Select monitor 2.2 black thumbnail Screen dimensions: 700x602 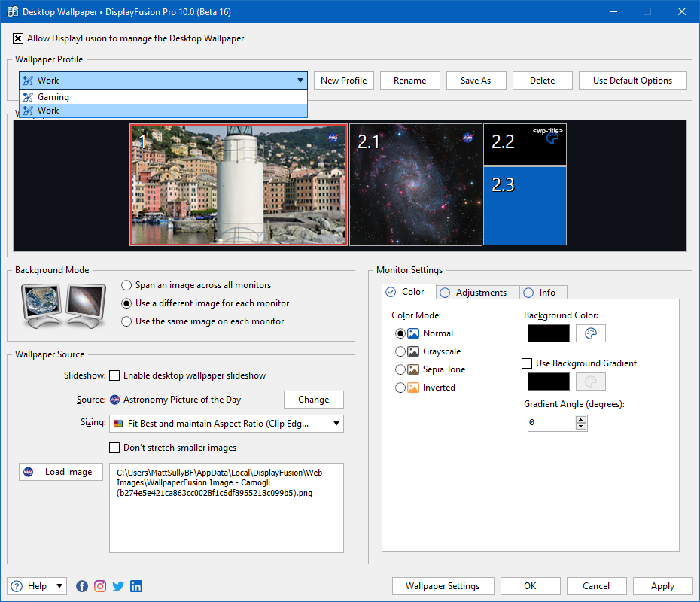point(525,144)
